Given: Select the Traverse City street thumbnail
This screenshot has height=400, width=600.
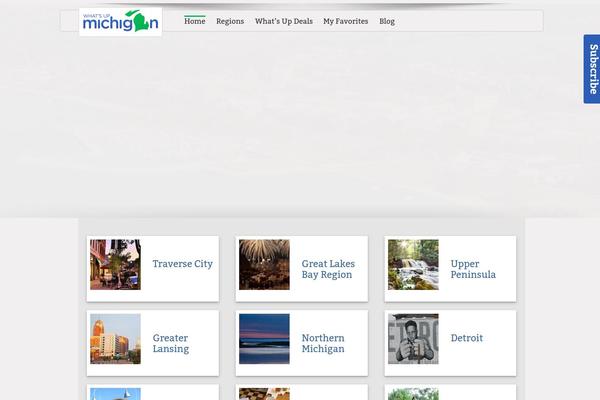Looking at the screenshot, I should coord(115,264).
